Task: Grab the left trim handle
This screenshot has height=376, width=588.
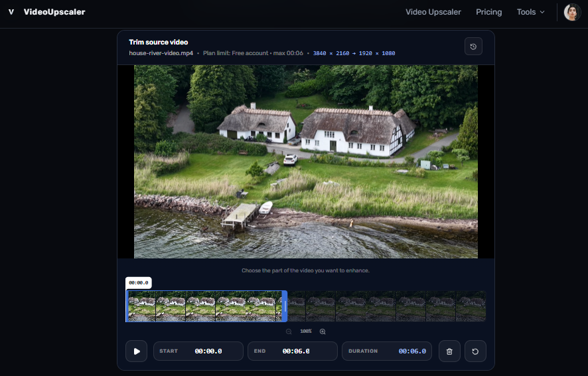Action: point(127,306)
